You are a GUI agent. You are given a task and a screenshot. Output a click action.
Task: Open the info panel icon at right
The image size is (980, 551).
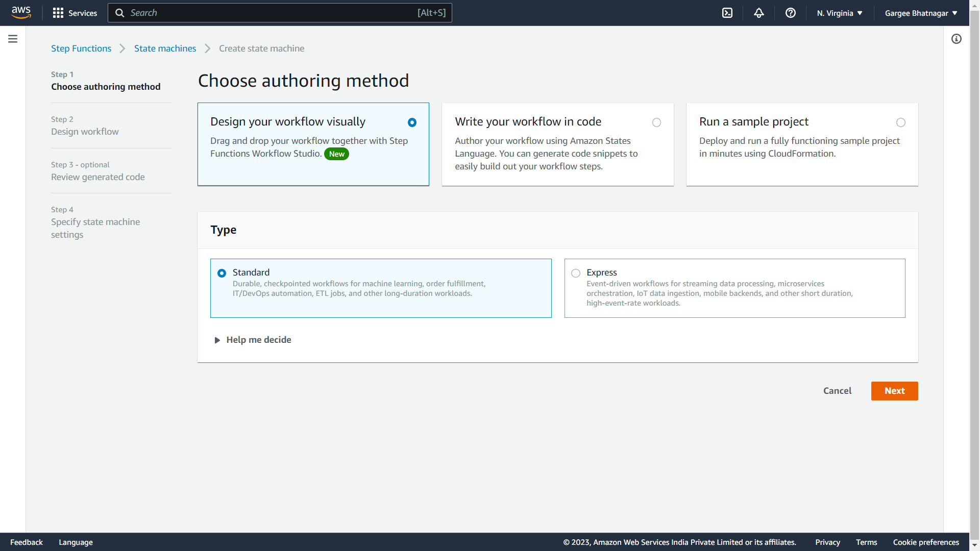coord(957,39)
